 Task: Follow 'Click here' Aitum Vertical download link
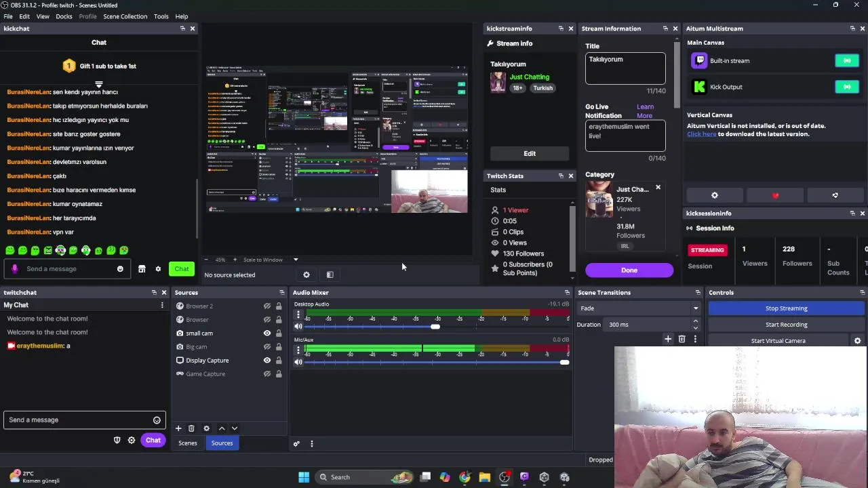coord(701,134)
